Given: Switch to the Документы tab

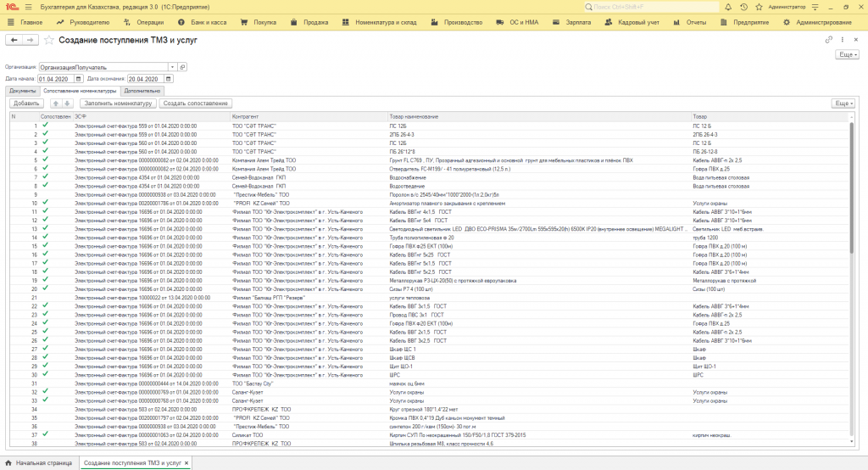Looking at the screenshot, I should (22, 91).
